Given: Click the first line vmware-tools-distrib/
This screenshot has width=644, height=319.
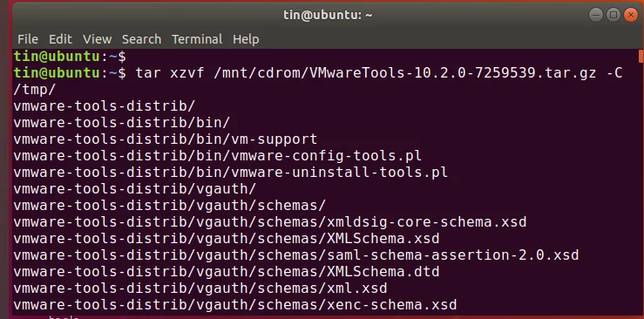Looking at the screenshot, I should (x=105, y=106).
